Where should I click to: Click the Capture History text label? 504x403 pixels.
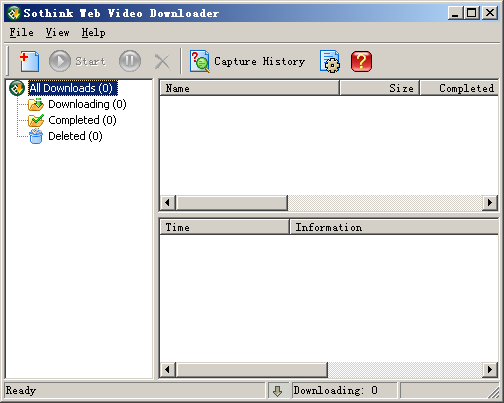[259, 61]
